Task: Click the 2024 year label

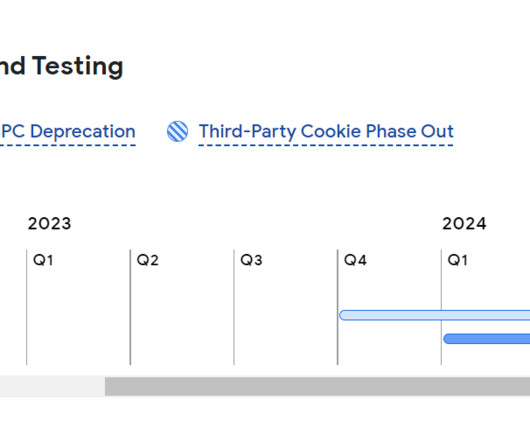Action: [464, 224]
